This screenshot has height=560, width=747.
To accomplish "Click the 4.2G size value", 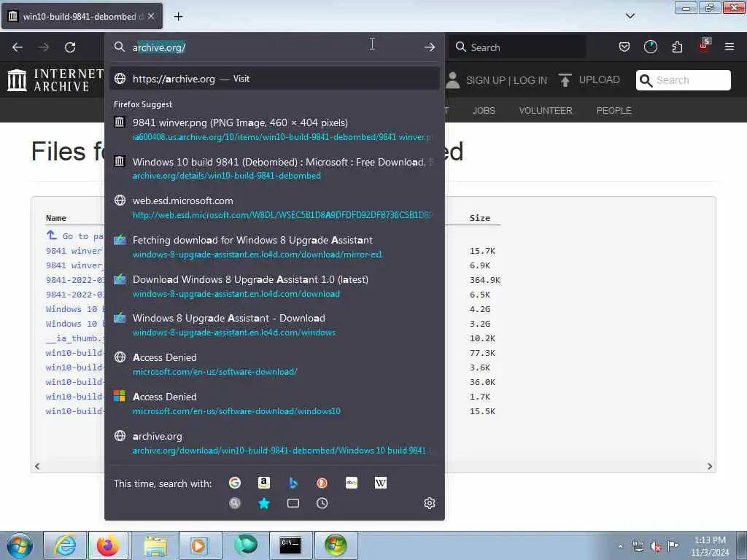I will point(480,309).
